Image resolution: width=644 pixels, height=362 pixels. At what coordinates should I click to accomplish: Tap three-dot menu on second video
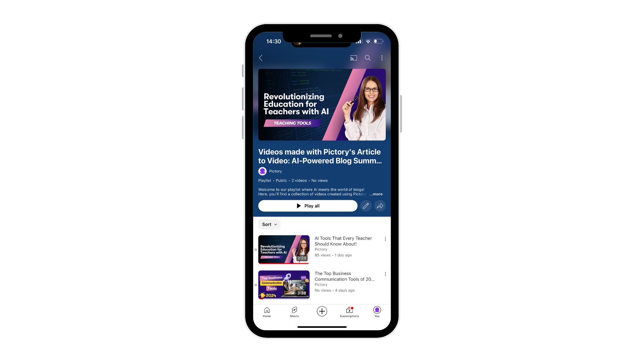click(x=385, y=274)
